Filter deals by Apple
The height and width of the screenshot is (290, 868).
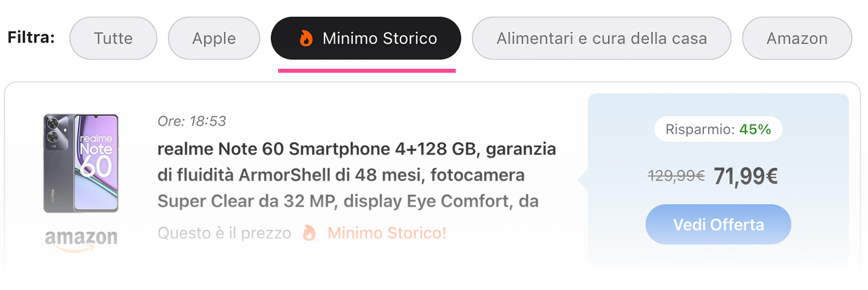point(214,38)
